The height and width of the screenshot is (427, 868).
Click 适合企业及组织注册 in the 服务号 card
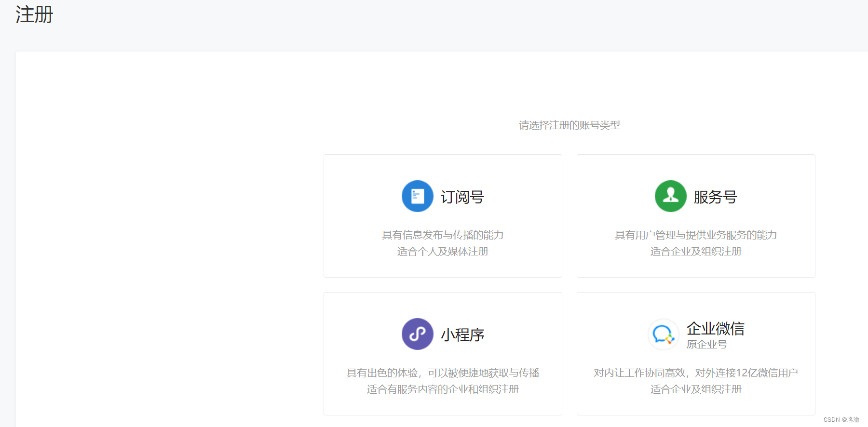tap(696, 252)
